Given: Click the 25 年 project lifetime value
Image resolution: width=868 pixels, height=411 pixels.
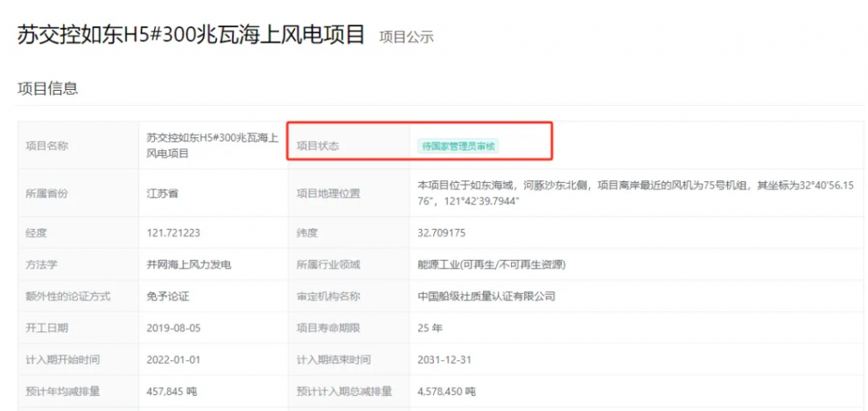Looking at the screenshot, I should (x=430, y=328).
